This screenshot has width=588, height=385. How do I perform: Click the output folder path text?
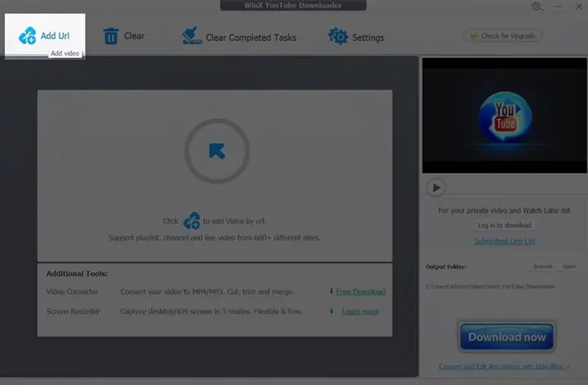coord(491,286)
